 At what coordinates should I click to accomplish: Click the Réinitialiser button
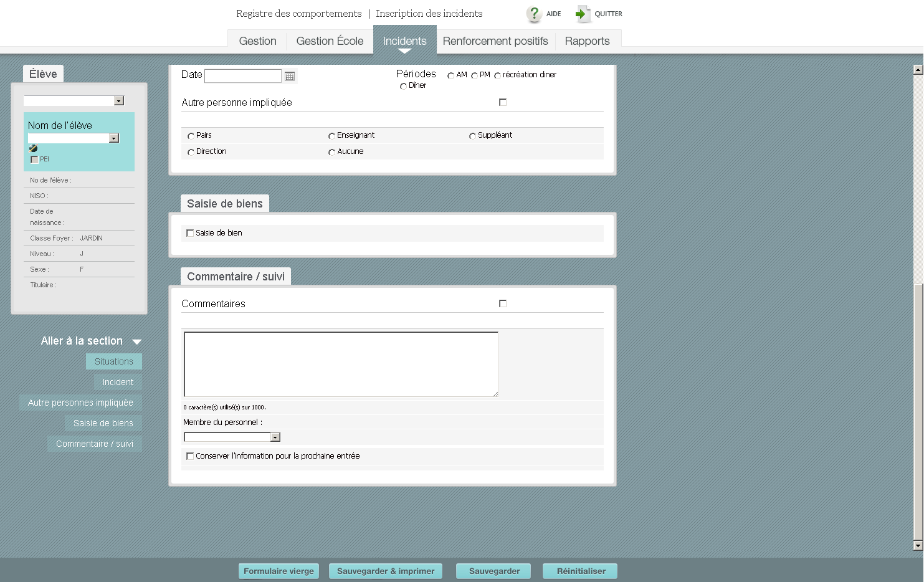coord(581,571)
